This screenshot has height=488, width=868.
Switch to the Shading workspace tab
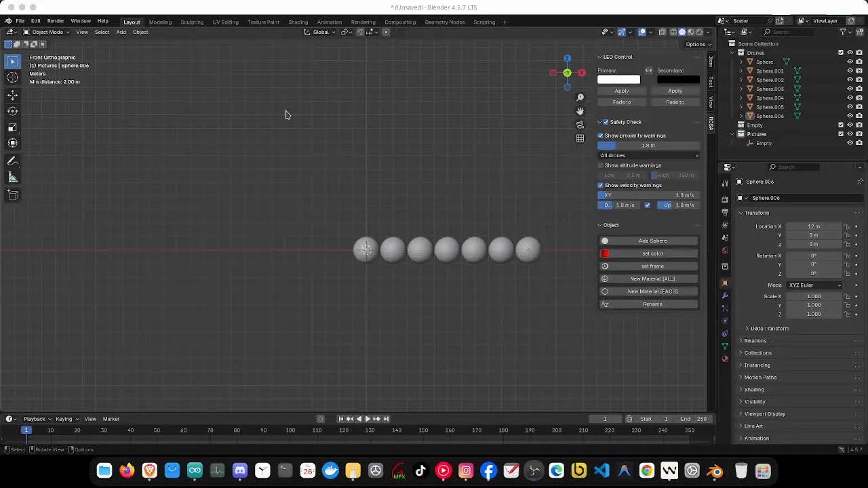[298, 22]
